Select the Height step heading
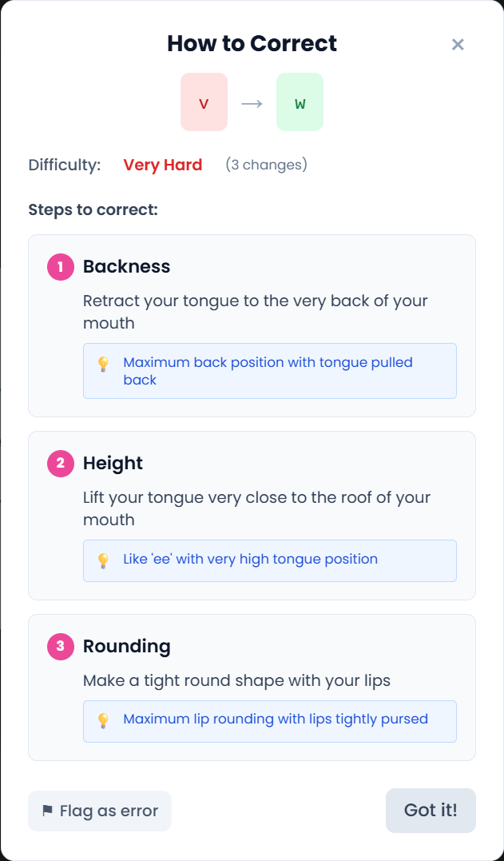Image resolution: width=504 pixels, height=861 pixels. pyautogui.click(x=113, y=464)
